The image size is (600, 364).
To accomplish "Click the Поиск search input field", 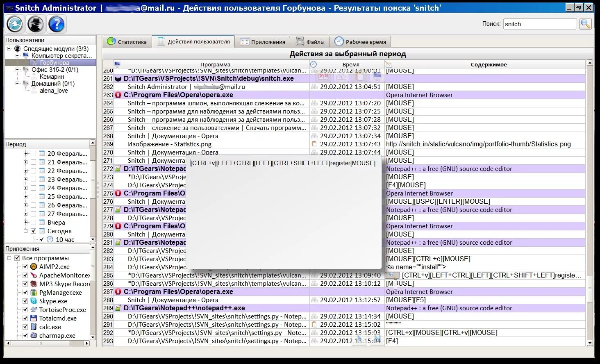I will point(540,24).
